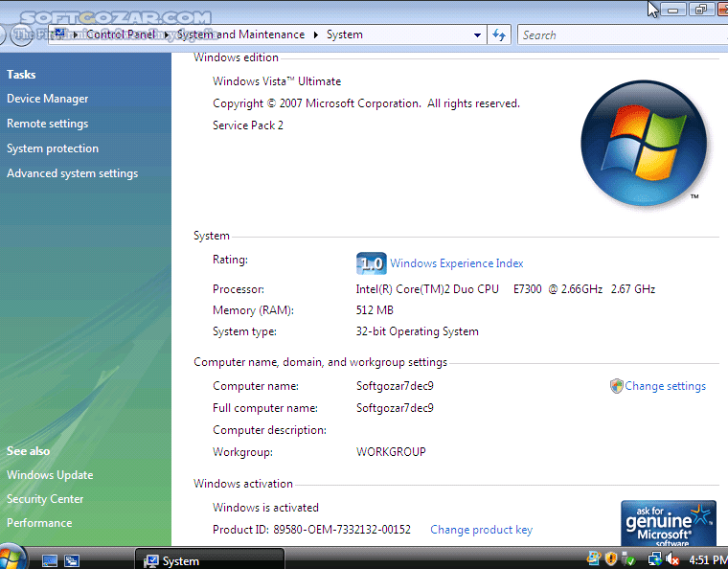Click the Service Pack 2 text
Image resolution: width=728 pixels, height=569 pixels.
pyautogui.click(x=247, y=125)
